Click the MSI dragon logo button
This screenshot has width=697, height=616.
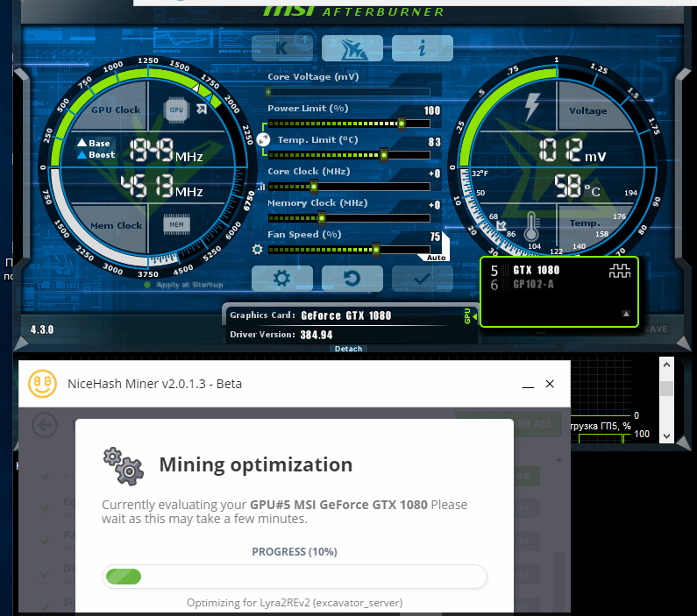352,48
